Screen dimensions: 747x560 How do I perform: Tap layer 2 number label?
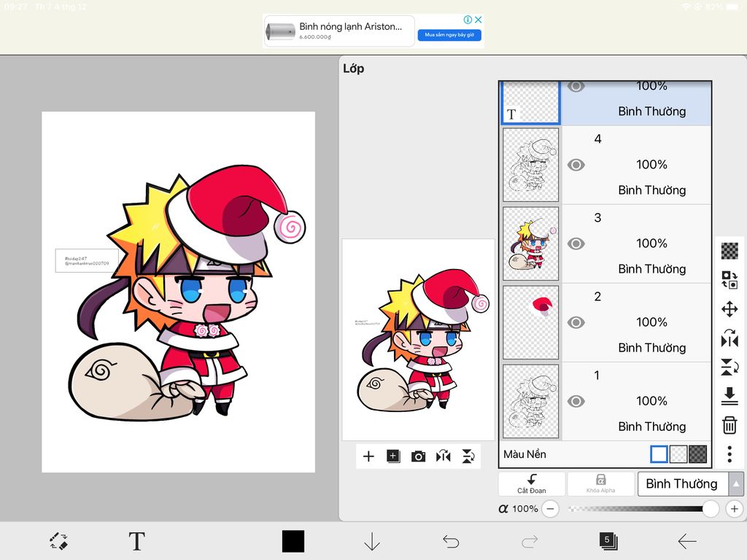(x=597, y=297)
